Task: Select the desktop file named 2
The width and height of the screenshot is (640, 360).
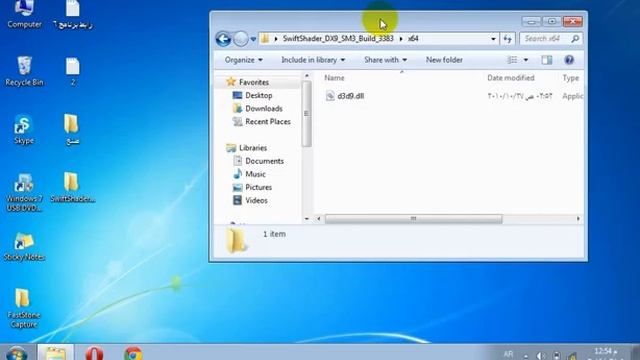Action: click(73, 71)
